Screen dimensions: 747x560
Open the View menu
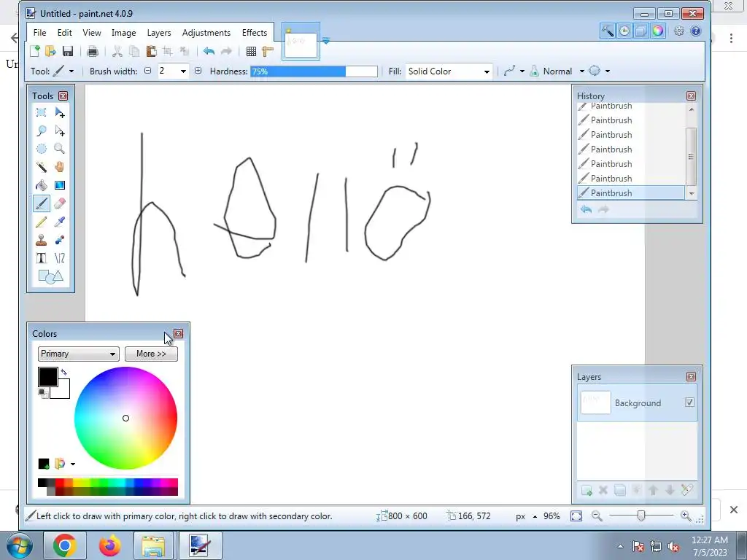[x=91, y=32]
